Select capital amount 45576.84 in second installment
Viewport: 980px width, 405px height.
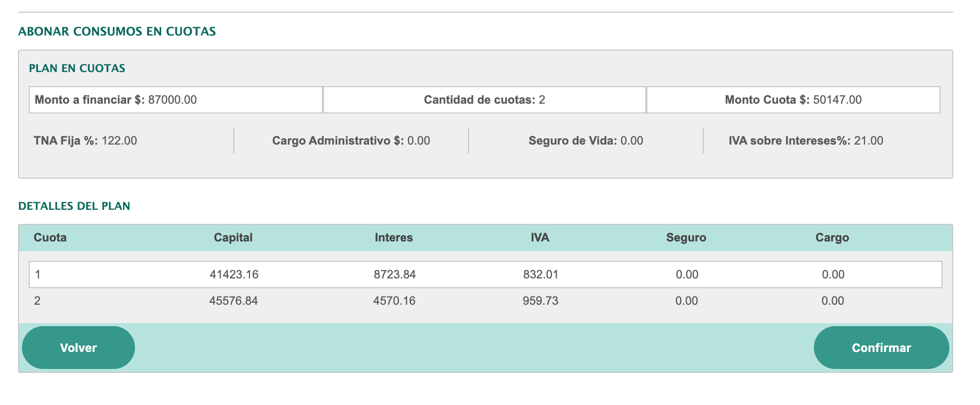coord(233,301)
